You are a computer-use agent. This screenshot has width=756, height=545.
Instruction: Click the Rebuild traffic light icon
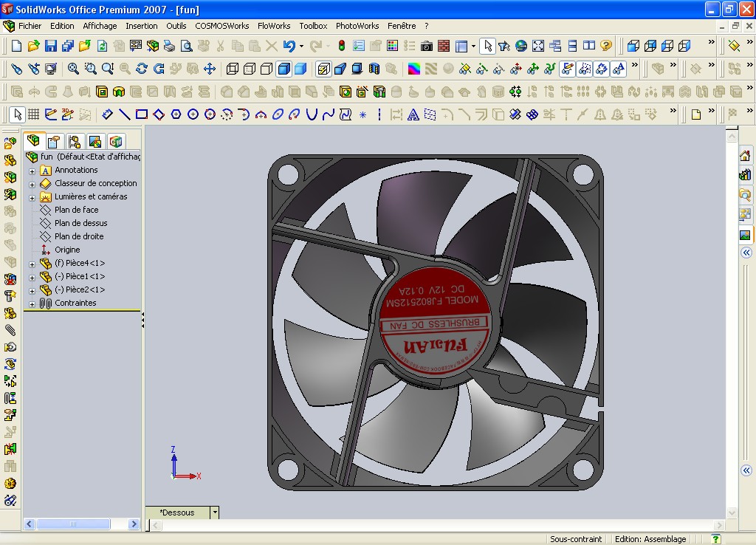(x=341, y=46)
